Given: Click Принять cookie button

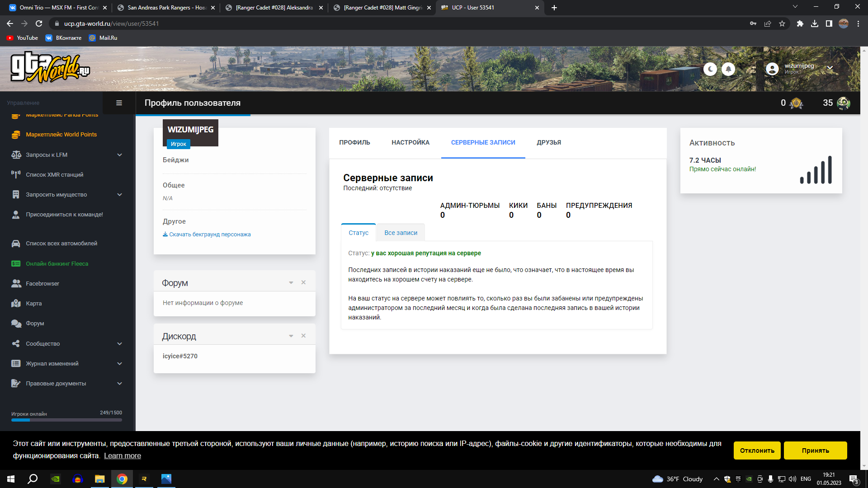Looking at the screenshot, I should (816, 450).
